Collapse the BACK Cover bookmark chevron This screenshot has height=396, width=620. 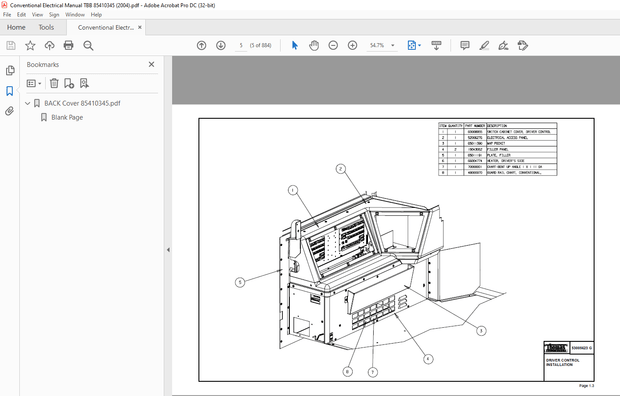pos(28,103)
